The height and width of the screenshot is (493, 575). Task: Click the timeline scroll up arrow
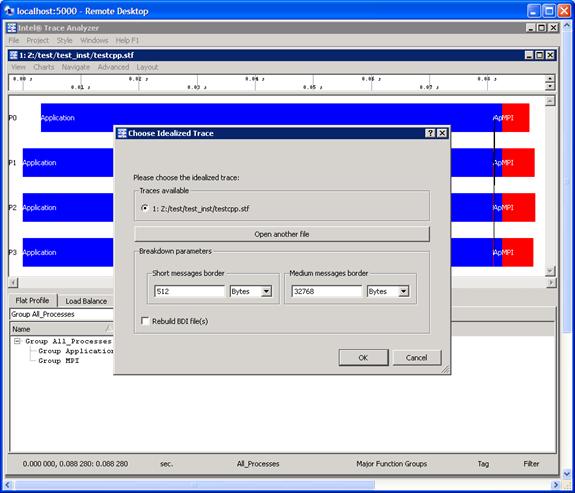coord(550,101)
